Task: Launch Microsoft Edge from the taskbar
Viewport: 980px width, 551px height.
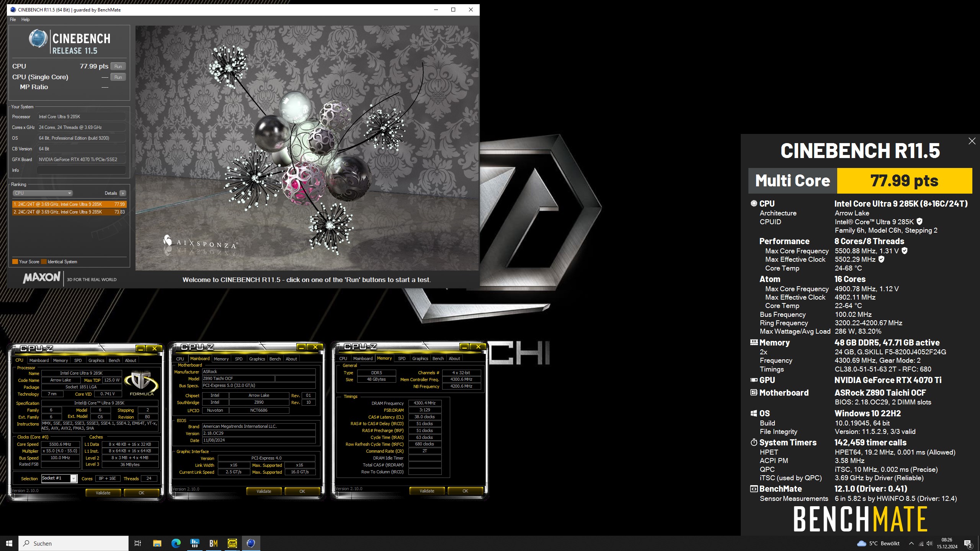Action: [x=176, y=543]
